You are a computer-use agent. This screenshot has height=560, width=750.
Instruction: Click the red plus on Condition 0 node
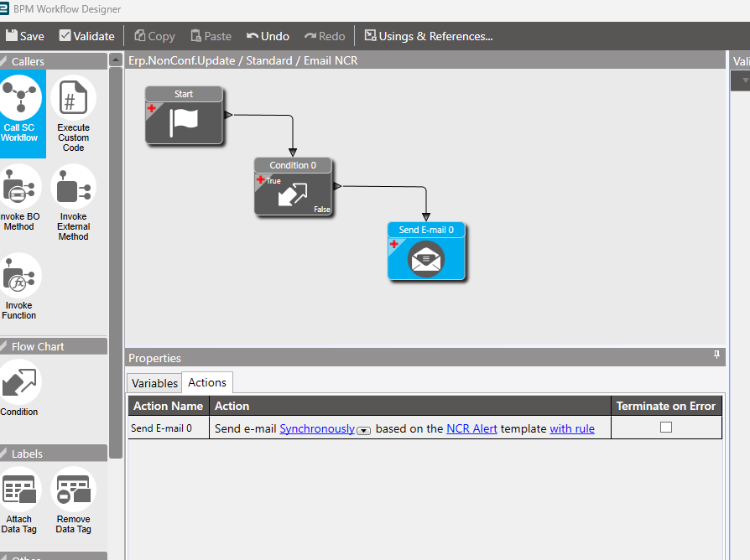coord(261,179)
